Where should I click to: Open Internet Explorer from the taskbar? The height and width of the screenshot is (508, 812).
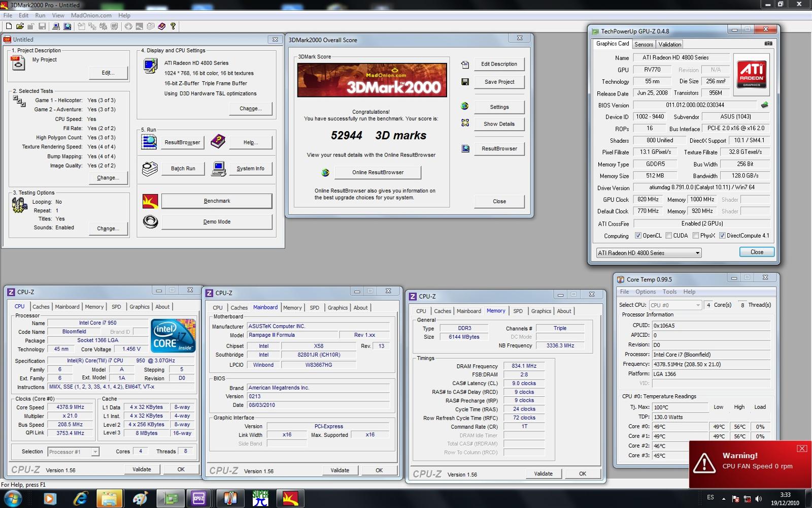coord(80,499)
